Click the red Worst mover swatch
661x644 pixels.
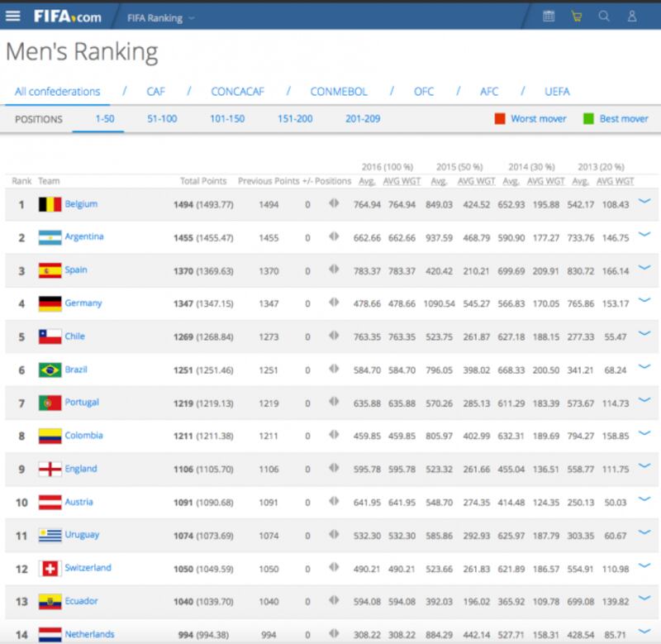point(500,119)
